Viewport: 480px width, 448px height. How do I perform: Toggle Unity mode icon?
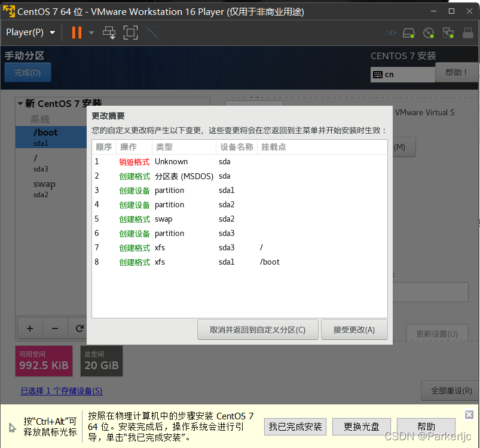point(152,32)
